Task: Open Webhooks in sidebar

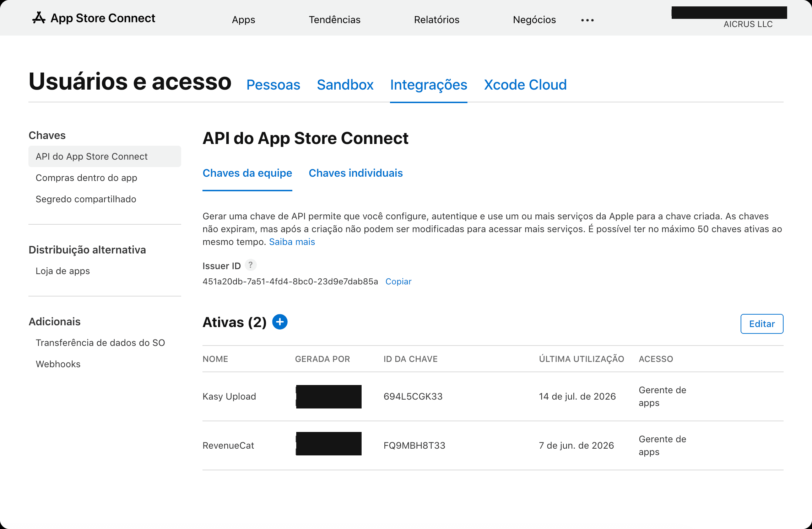Action: coord(58,364)
